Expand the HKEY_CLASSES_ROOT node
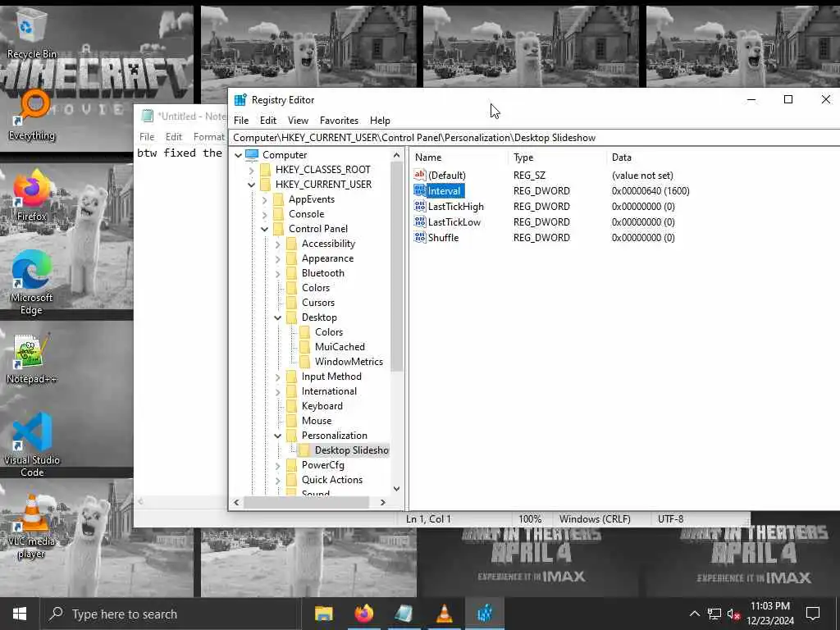Viewport: 840px width, 630px height. (251, 170)
